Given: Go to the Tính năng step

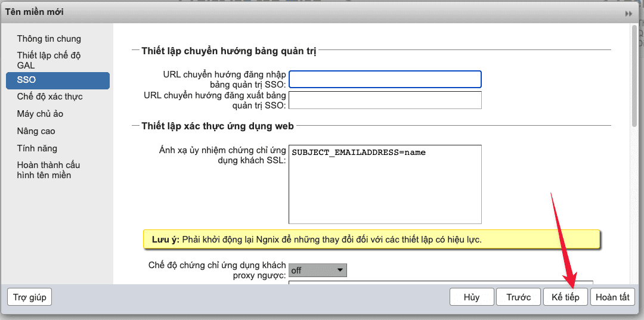Looking at the screenshot, I should [37, 148].
